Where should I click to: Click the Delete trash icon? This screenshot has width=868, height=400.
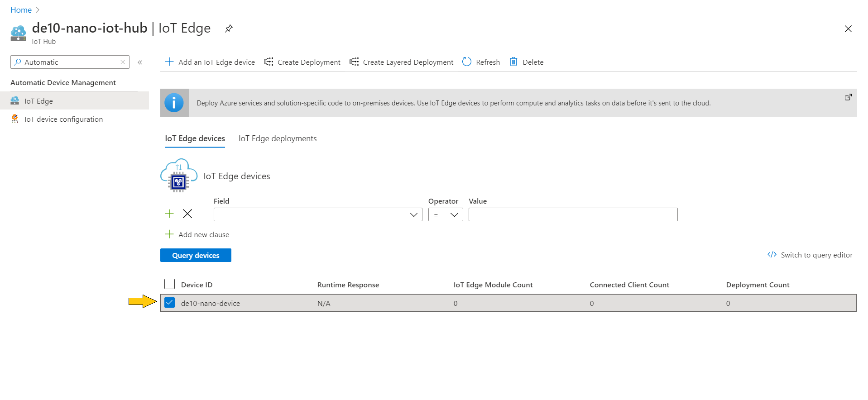point(513,62)
